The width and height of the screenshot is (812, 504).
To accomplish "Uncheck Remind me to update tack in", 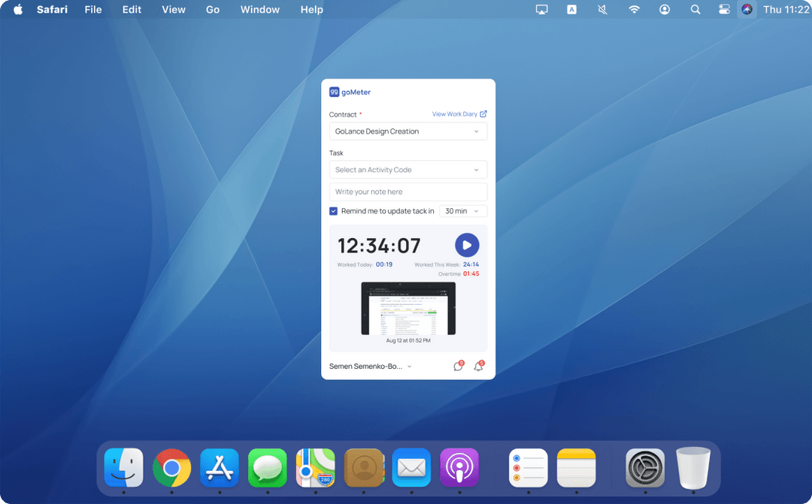I will [333, 211].
